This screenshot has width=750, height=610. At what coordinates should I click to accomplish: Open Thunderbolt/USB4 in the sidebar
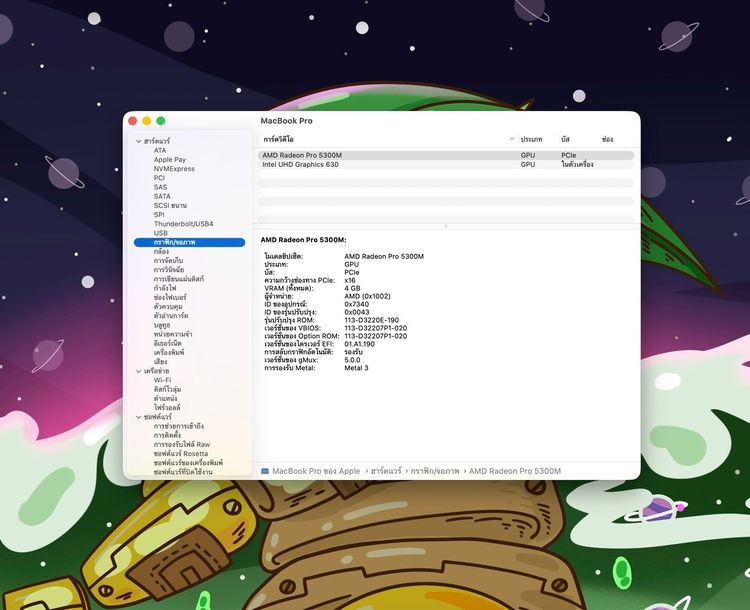183,223
